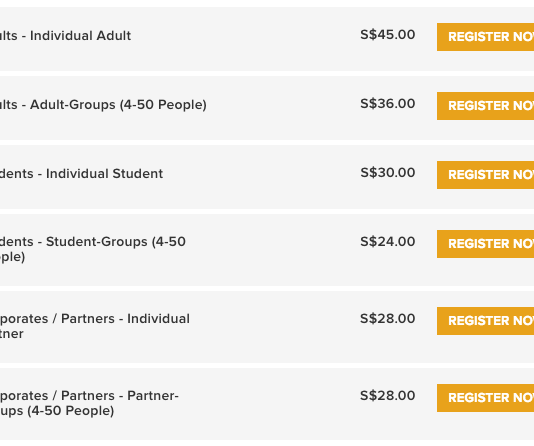This screenshot has height=446, width=534.
Task: Click Register Now for Adult-Groups (4-50 People)
Action: [x=485, y=106]
